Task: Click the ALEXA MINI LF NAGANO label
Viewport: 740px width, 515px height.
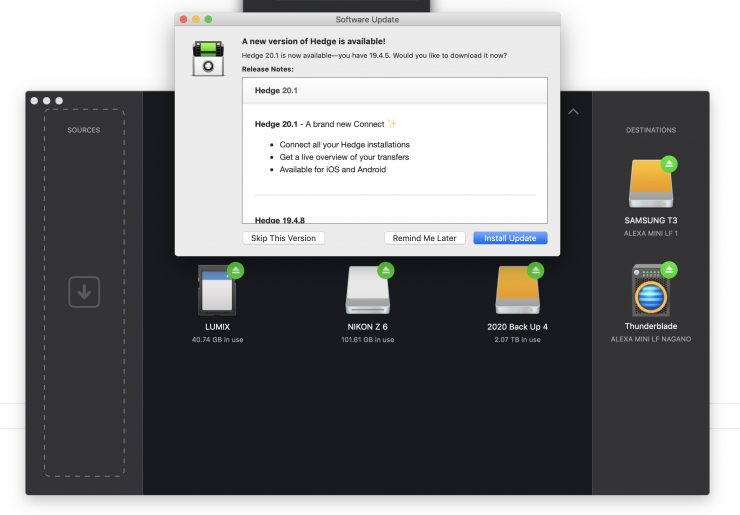Action: point(651,339)
